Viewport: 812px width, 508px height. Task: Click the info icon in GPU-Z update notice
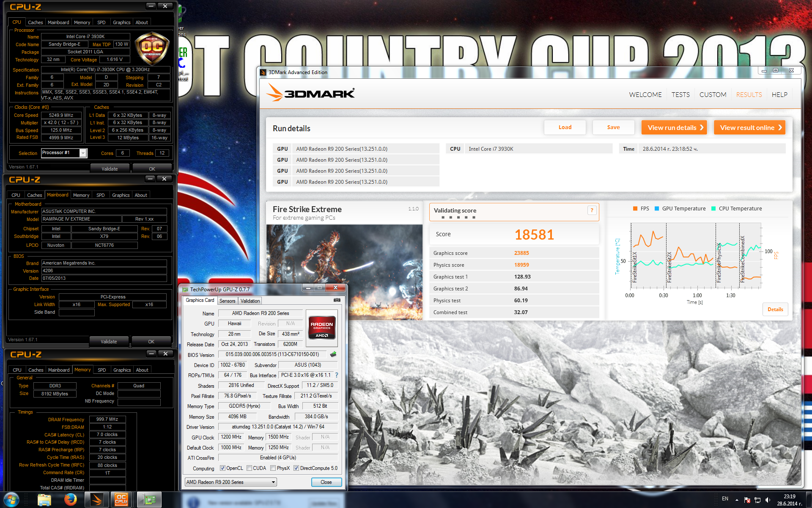pos(193,502)
